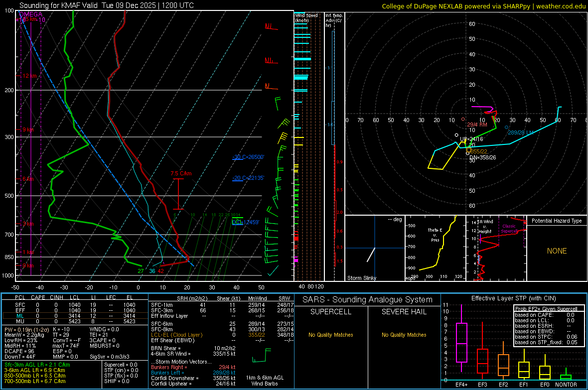The width and height of the screenshot is (588, 390).
Task: Click the 289/28 LM hodograph label
Action: 521,132
